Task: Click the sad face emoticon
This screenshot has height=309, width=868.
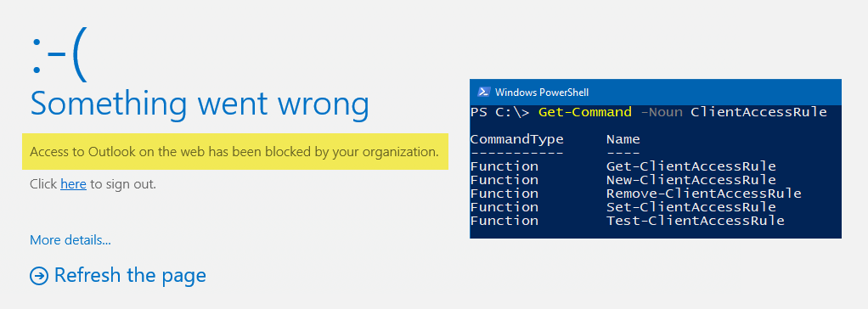Action: coord(59,53)
